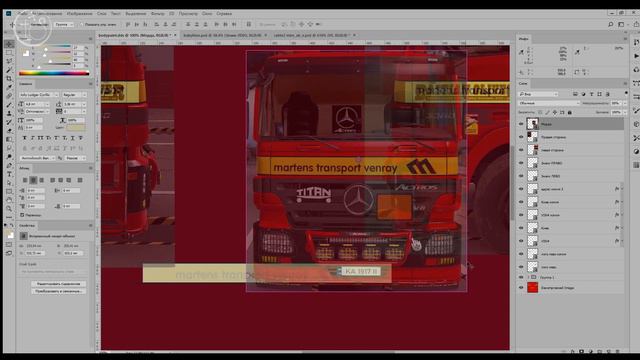Click the center text paragraph icon
640x360 pixels.
point(33,180)
